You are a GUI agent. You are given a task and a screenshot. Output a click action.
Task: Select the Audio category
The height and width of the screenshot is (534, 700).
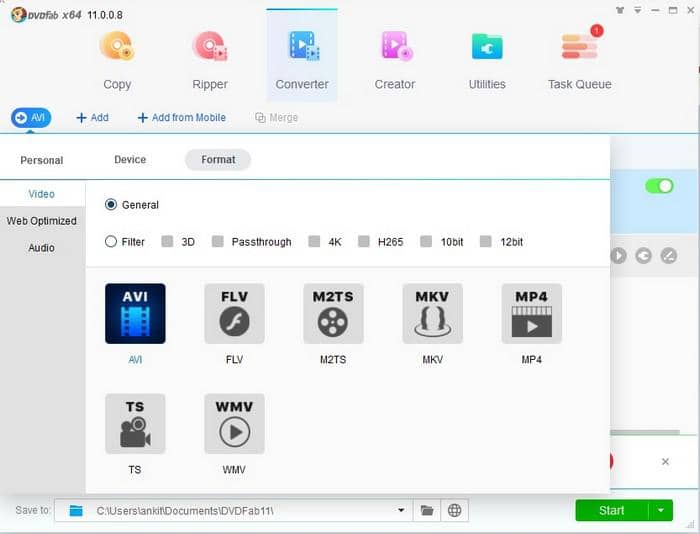(42, 247)
